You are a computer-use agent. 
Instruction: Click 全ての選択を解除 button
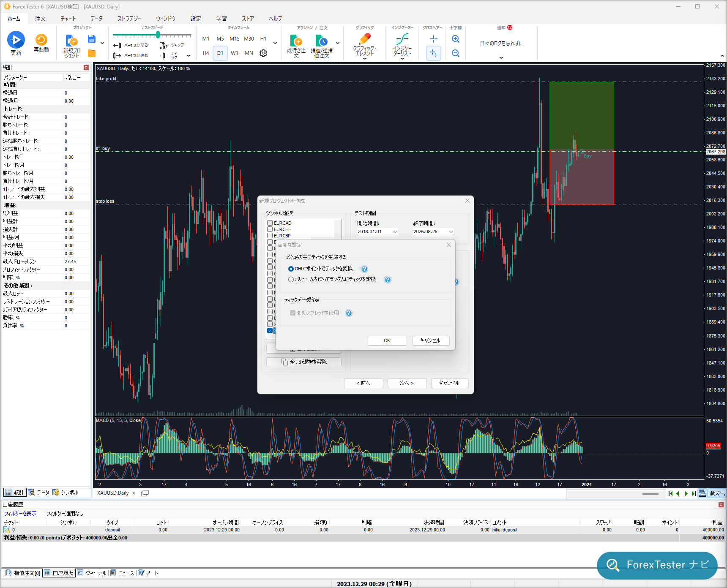click(x=304, y=362)
